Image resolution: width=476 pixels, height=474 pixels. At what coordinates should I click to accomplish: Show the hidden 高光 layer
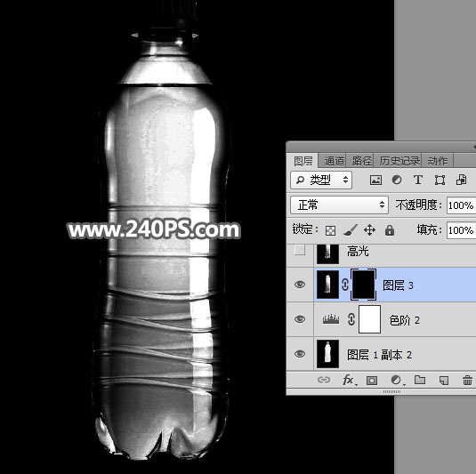click(300, 250)
